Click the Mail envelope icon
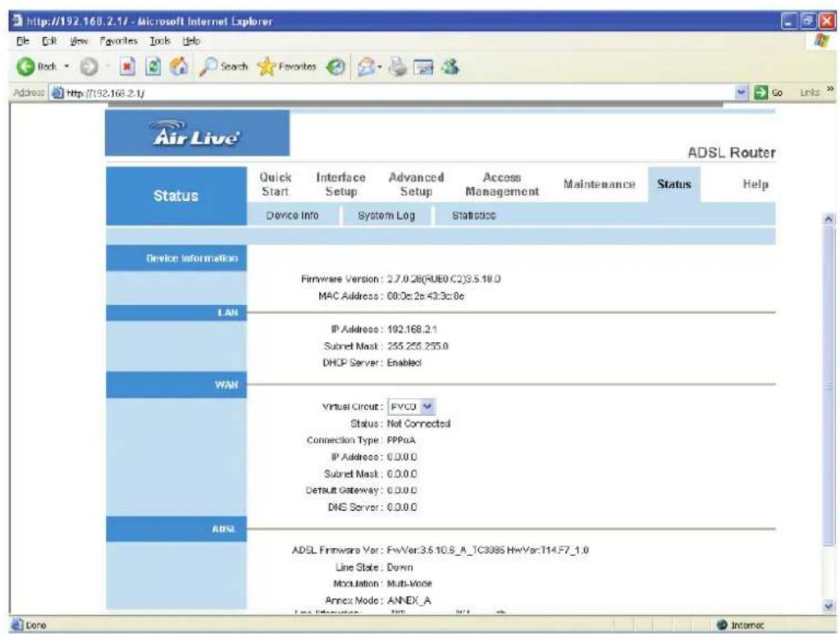840x634 pixels. (366, 67)
